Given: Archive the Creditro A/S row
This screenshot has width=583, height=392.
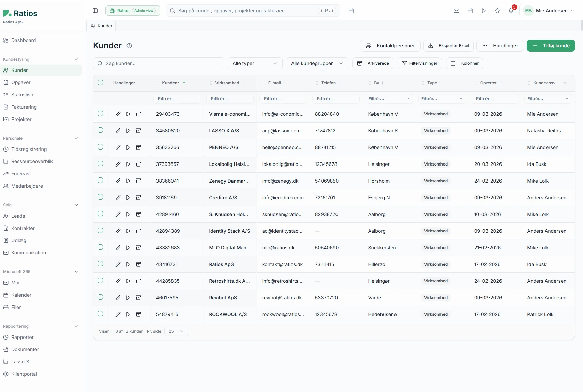Looking at the screenshot, I should [138, 198].
